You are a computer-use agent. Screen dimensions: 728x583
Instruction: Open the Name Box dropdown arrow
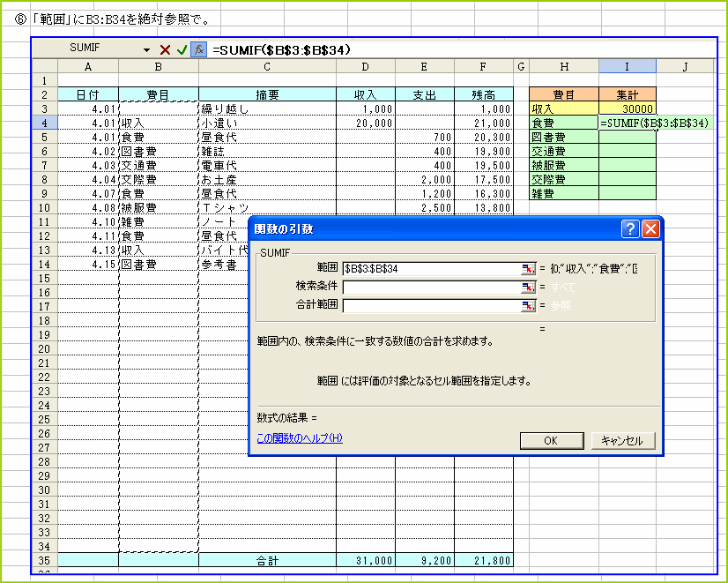pyautogui.click(x=146, y=50)
